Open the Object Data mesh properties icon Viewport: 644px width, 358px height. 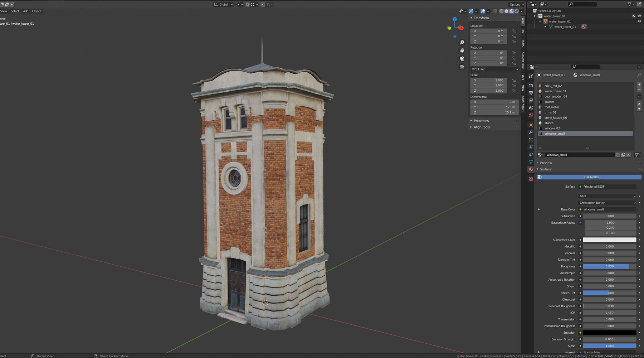pyautogui.click(x=531, y=162)
